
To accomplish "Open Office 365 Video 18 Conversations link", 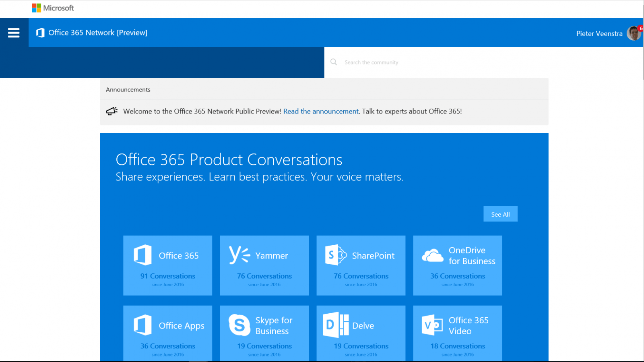I will 458,346.
